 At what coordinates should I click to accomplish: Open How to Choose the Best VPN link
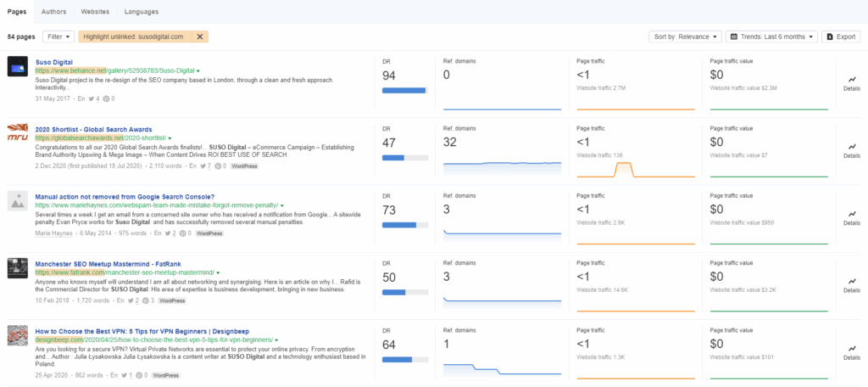[142, 332]
